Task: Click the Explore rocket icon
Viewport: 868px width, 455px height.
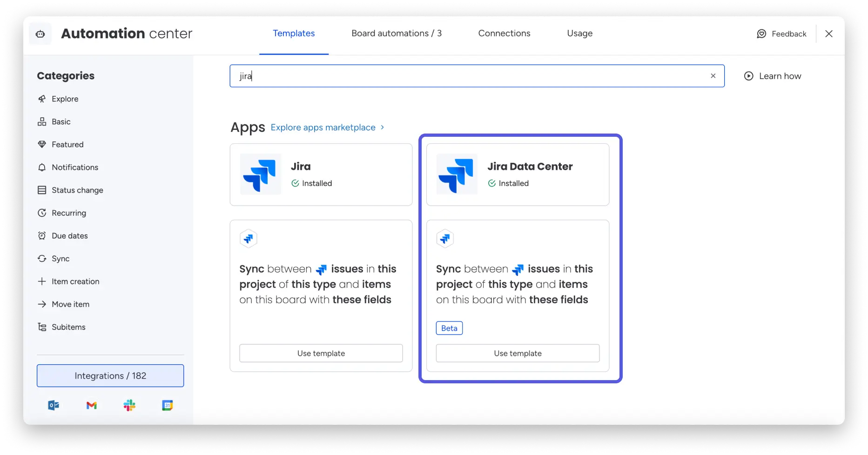Action: pyautogui.click(x=42, y=99)
